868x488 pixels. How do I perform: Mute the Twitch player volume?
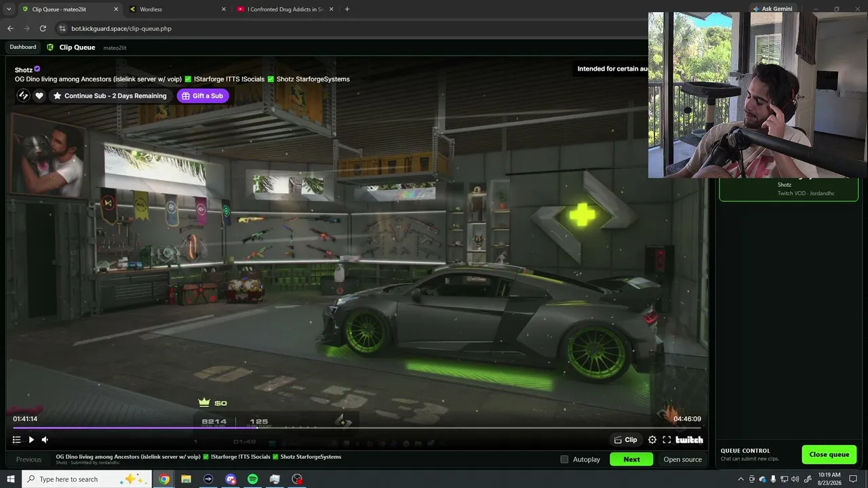coord(45,440)
